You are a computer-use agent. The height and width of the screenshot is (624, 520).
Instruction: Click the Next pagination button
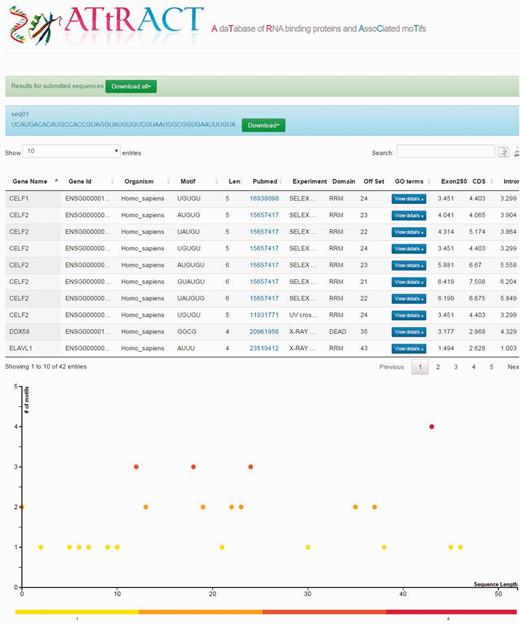[x=513, y=367]
